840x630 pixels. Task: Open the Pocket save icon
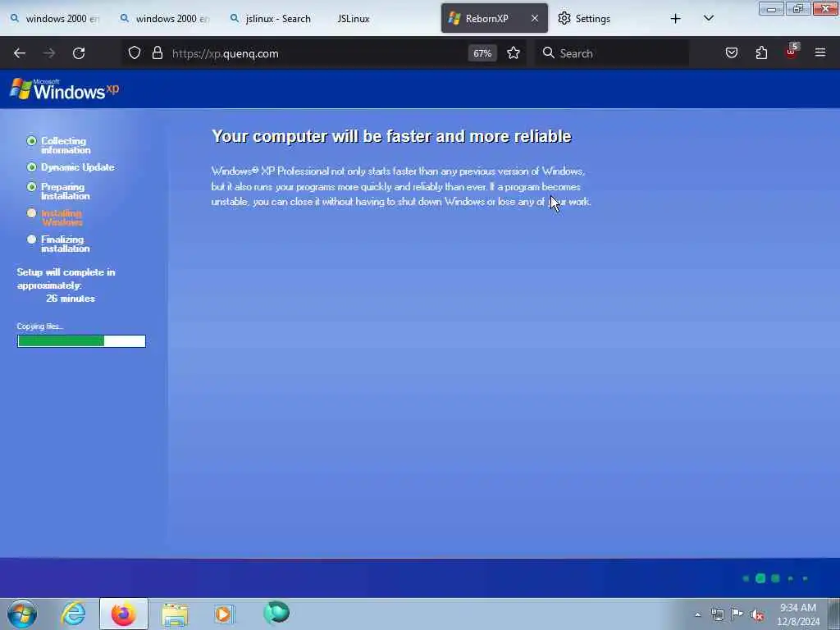tap(731, 53)
